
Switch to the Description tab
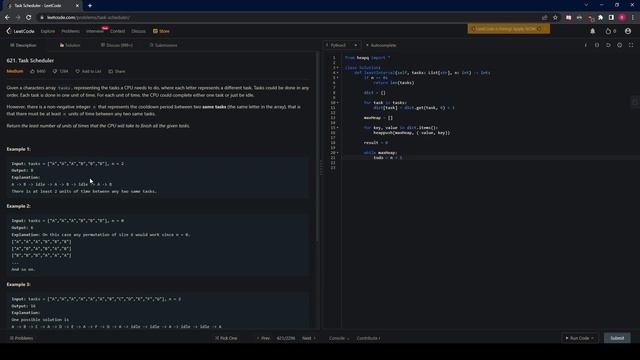pyautogui.click(x=23, y=45)
